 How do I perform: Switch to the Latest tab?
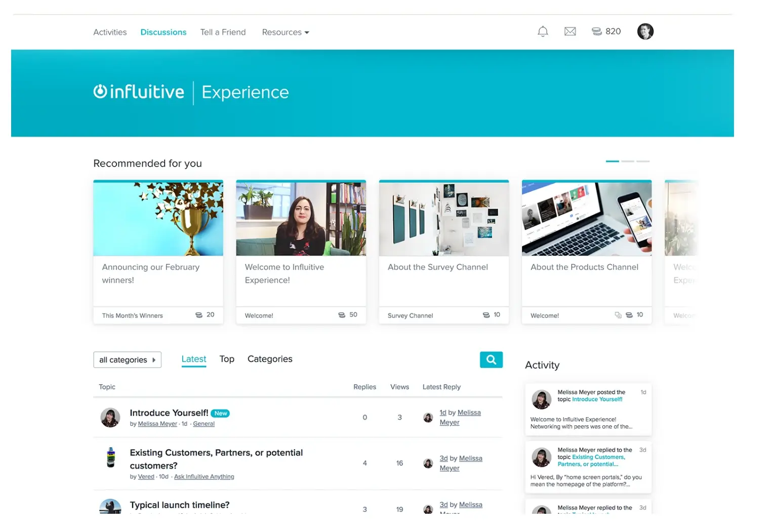194,359
